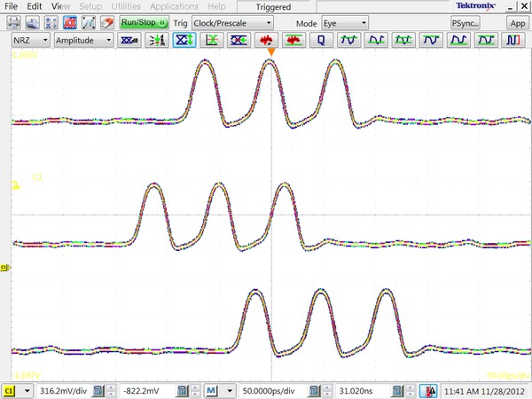532x399 pixels.
Task: Click the eraser clear data icon
Action: [106, 22]
